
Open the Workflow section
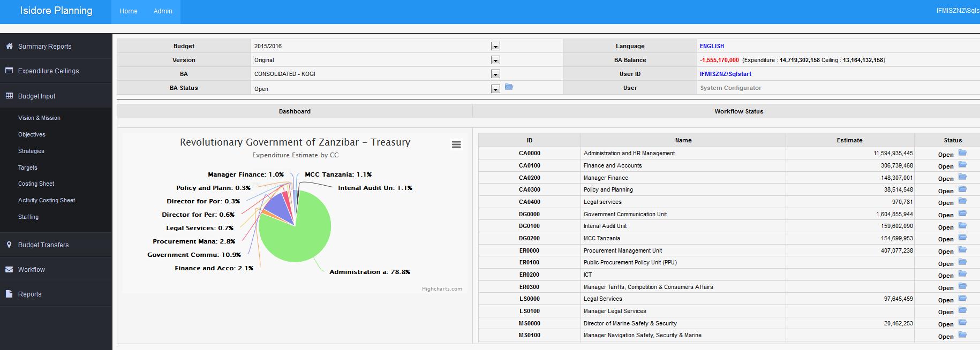(56, 270)
